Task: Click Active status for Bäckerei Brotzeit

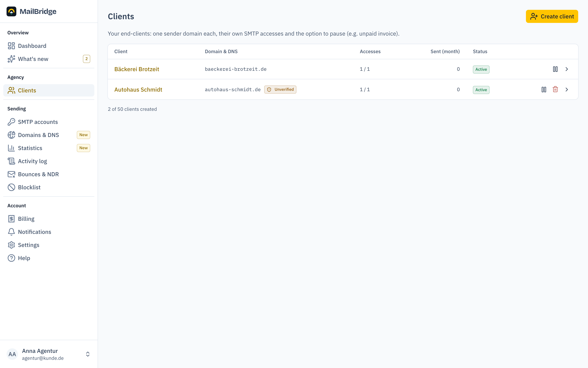Action: pos(481,69)
